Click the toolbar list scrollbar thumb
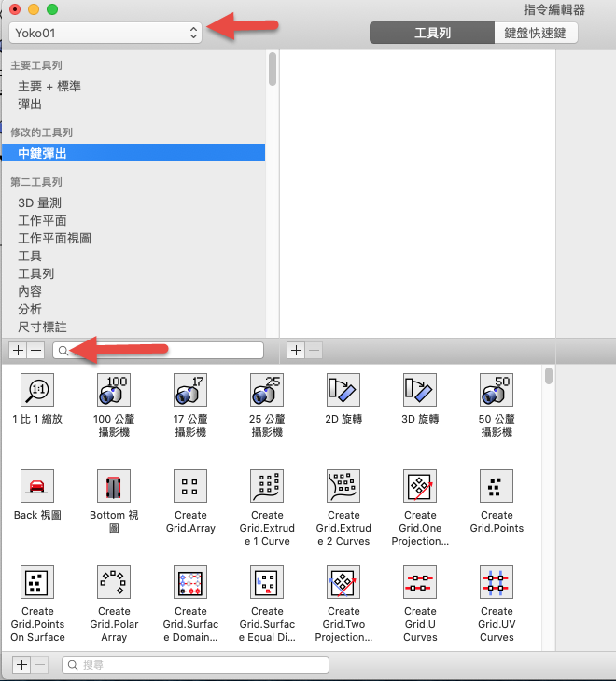This screenshot has width=616, height=681. (x=273, y=69)
